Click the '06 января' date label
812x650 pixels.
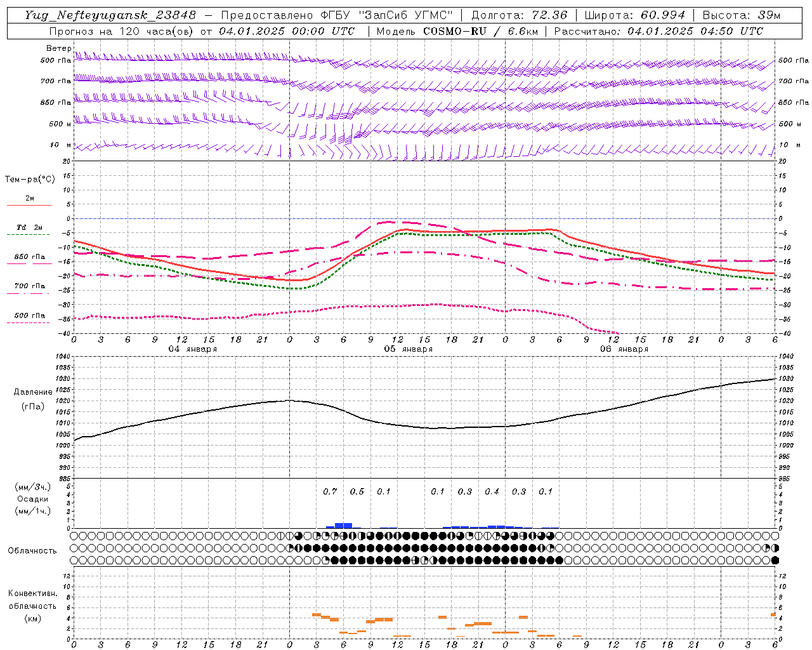pyautogui.click(x=624, y=348)
